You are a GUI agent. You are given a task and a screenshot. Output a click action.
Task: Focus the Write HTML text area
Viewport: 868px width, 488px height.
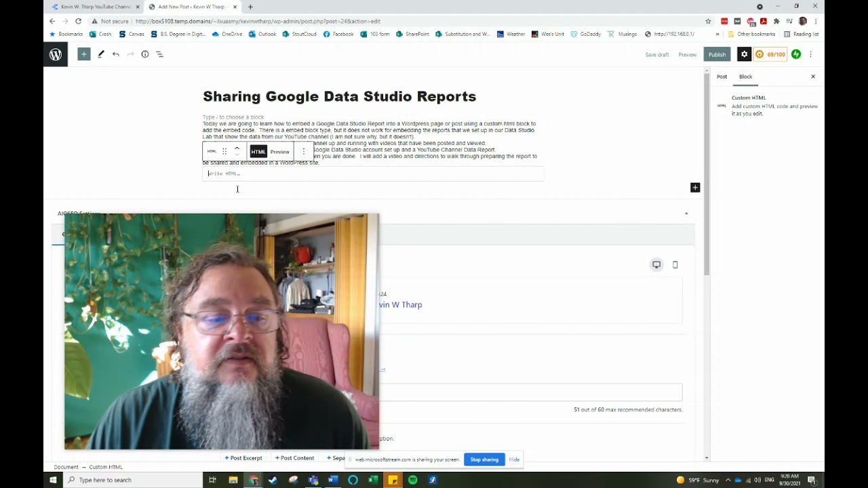click(x=373, y=174)
